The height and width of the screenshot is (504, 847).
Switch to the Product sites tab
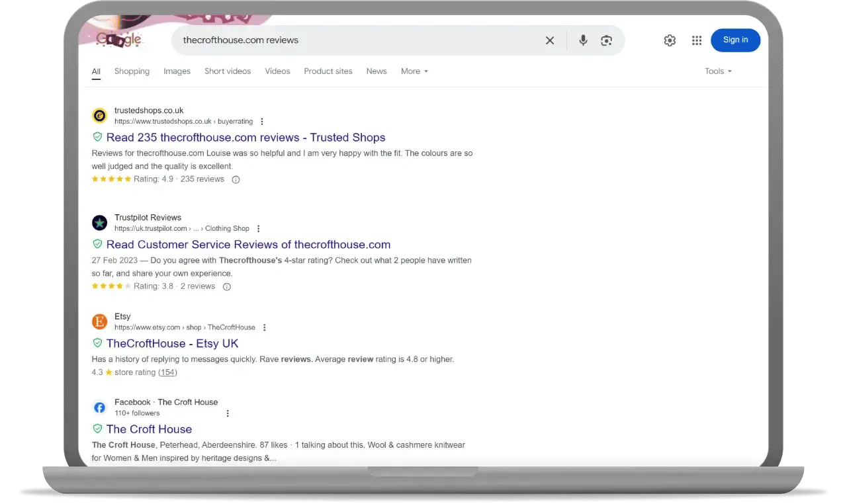328,71
